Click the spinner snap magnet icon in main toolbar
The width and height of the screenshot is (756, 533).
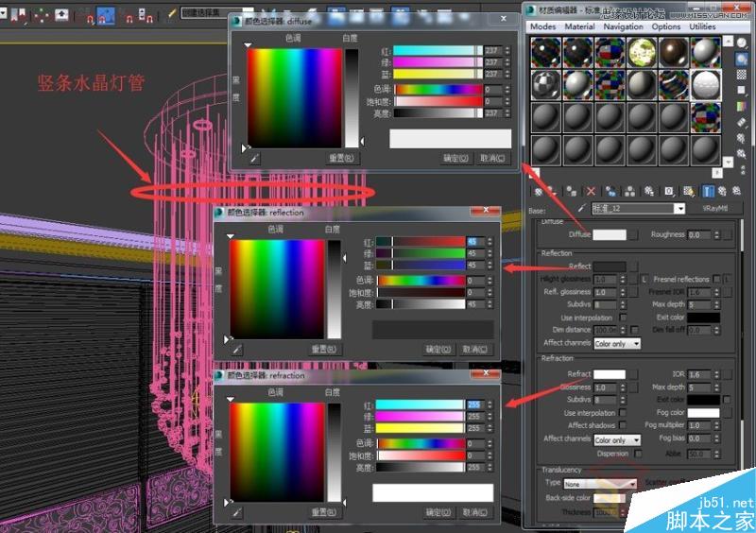point(146,15)
